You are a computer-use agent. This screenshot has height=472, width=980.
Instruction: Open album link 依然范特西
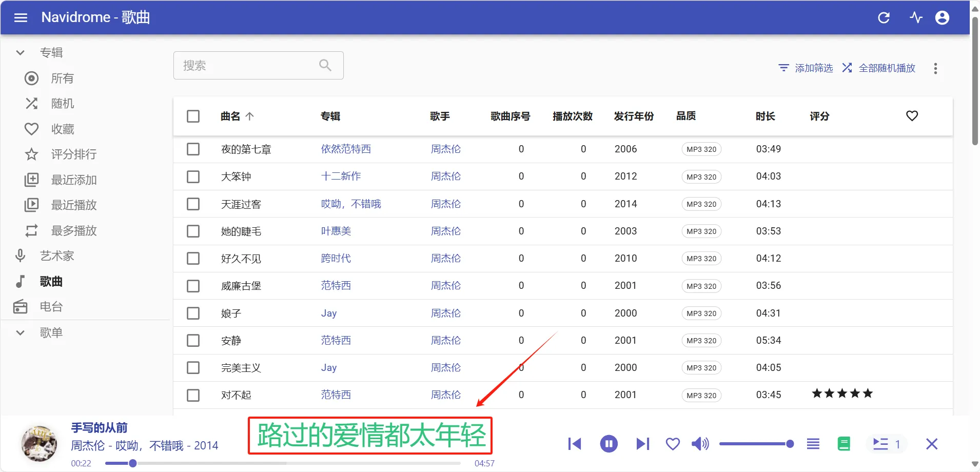click(x=346, y=149)
